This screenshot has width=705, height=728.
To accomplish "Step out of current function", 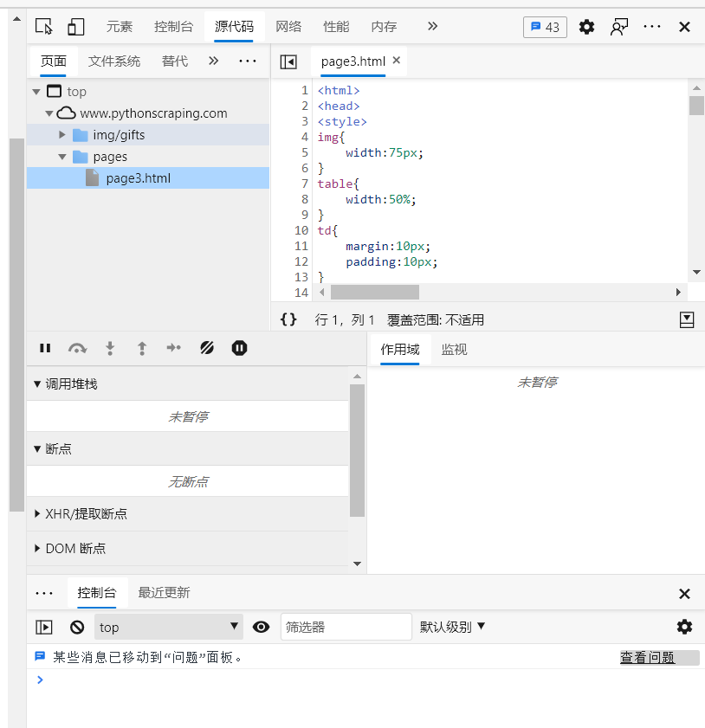I will pos(142,348).
